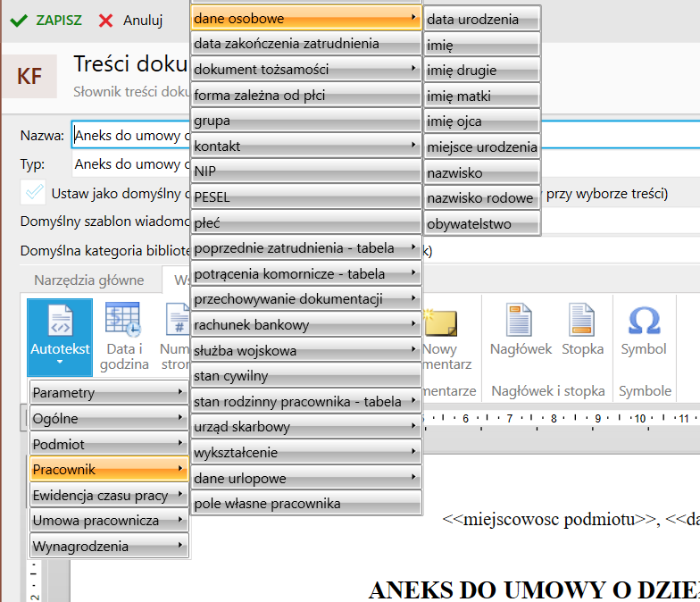Insert the imię drugie field

pyautogui.click(x=482, y=70)
